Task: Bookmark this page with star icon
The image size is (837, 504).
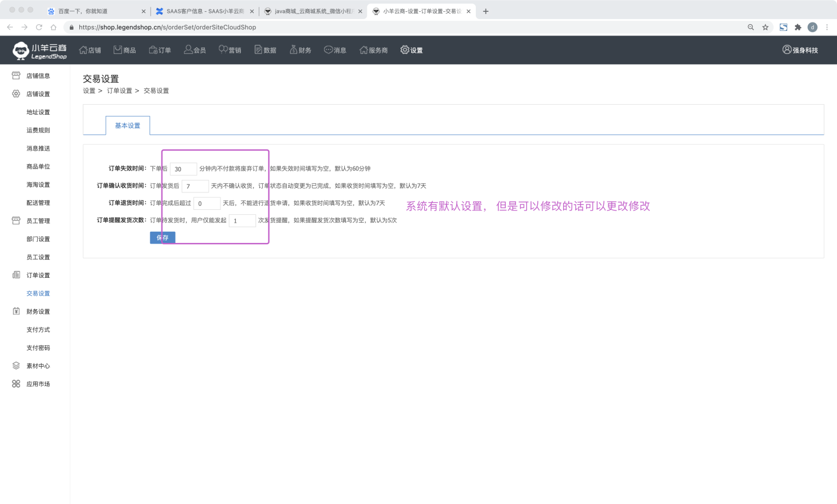Action: tap(765, 27)
